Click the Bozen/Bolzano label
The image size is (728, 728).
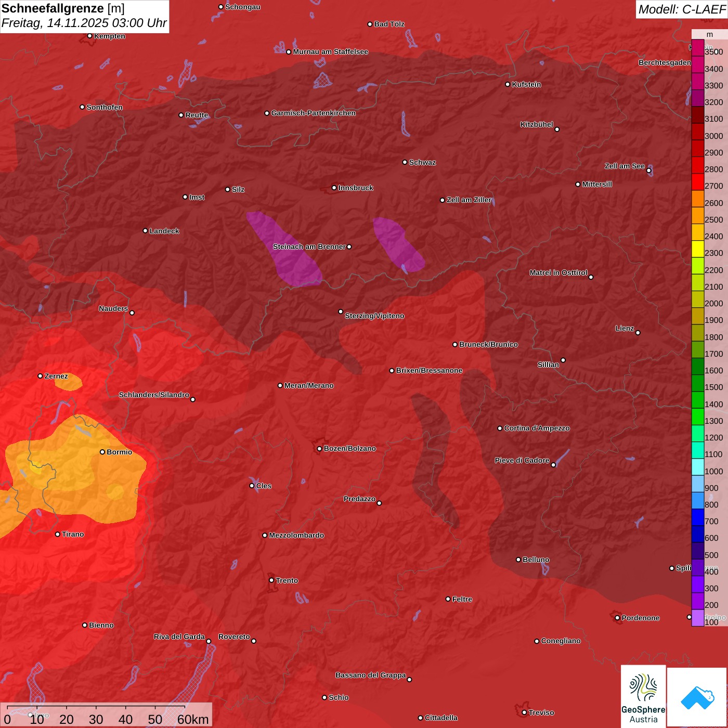349,448
